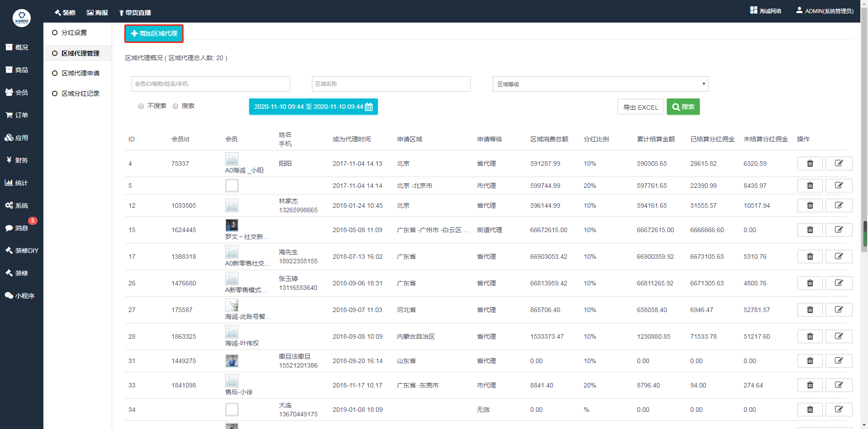Click the 增加区域代理 button
The width and height of the screenshot is (868, 429).
click(154, 33)
